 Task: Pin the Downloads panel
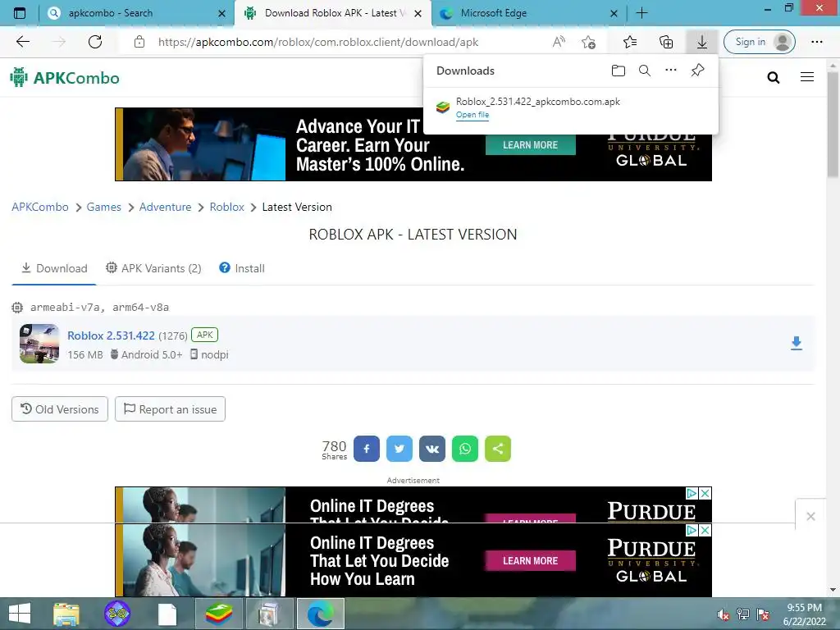click(697, 71)
